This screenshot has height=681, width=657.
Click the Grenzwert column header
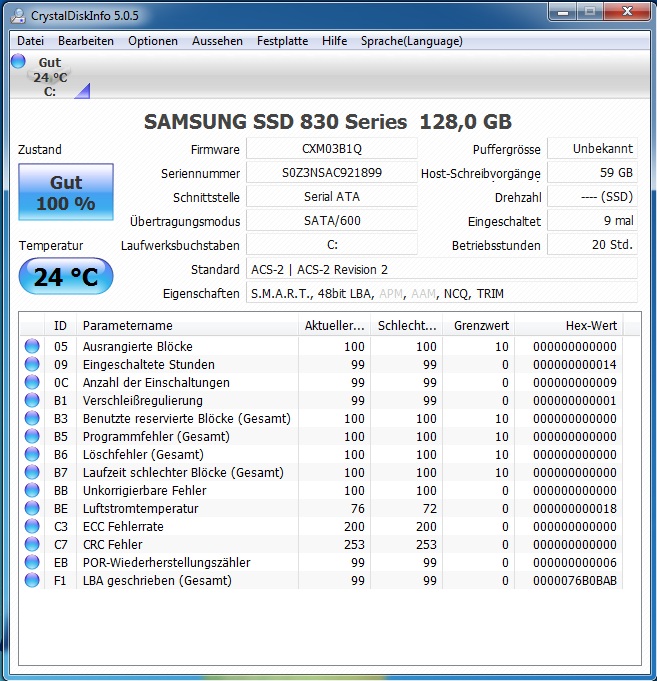point(479,325)
